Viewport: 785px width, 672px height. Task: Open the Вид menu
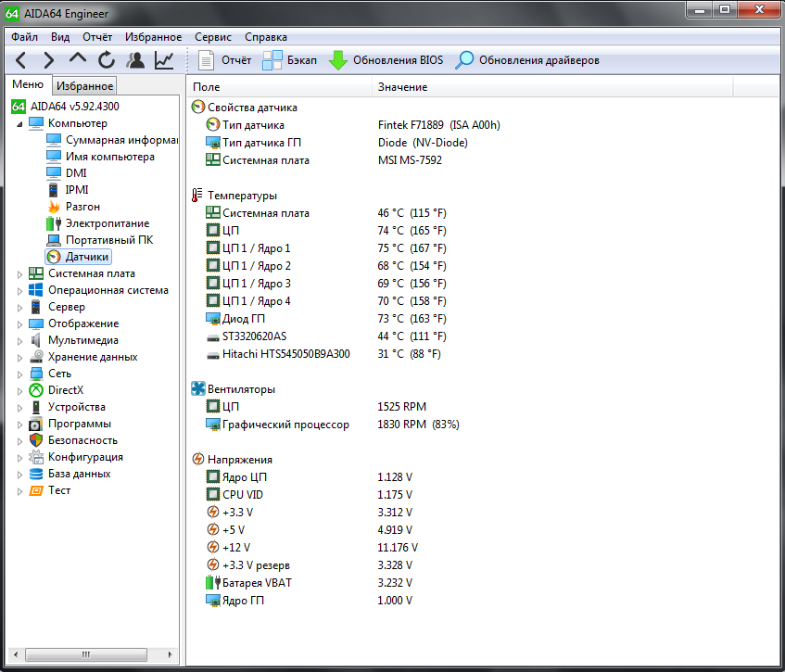pyautogui.click(x=60, y=37)
